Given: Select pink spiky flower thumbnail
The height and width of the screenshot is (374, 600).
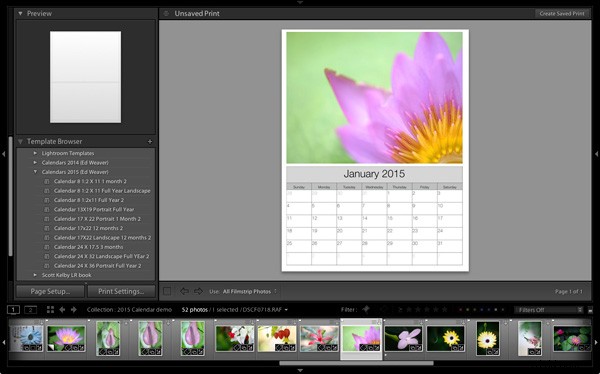Looking at the screenshot, I should point(319,339).
